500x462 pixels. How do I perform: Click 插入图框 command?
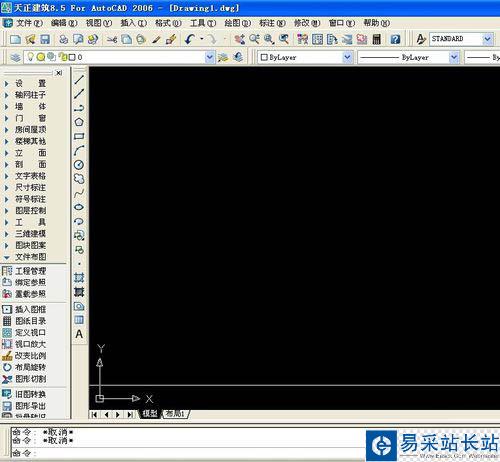click(x=24, y=309)
